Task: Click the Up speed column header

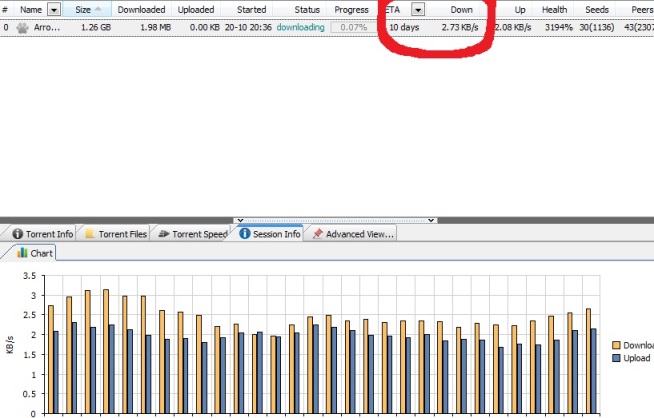Action: click(x=520, y=9)
